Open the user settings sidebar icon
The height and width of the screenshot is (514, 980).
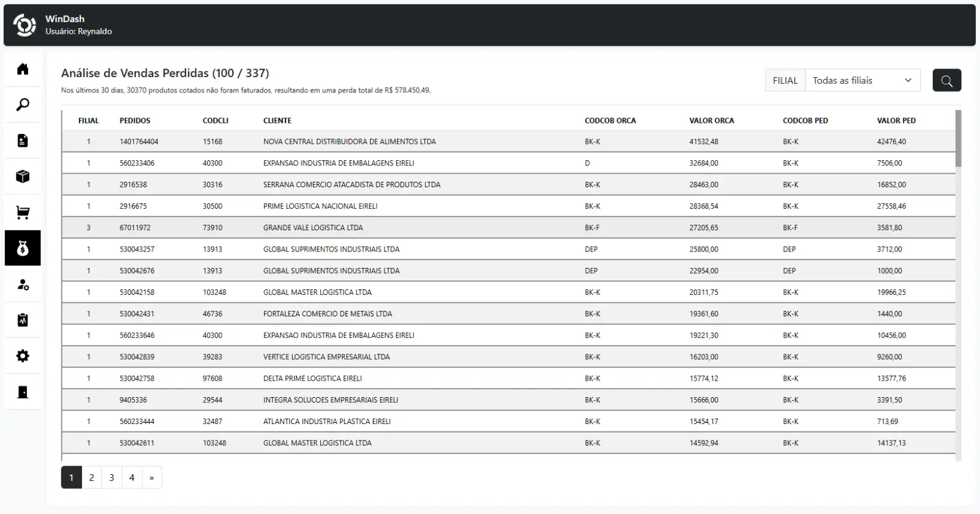[x=23, y=285]
